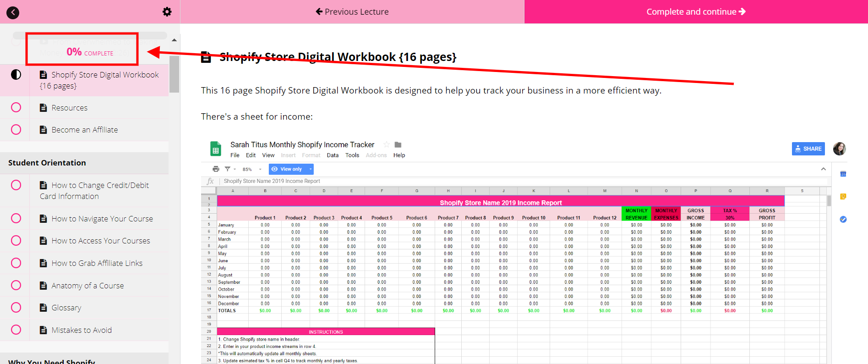
Task: Click the Sarah Titus Monthly Shopify Income Tracker title
Action: coord(302,144)
